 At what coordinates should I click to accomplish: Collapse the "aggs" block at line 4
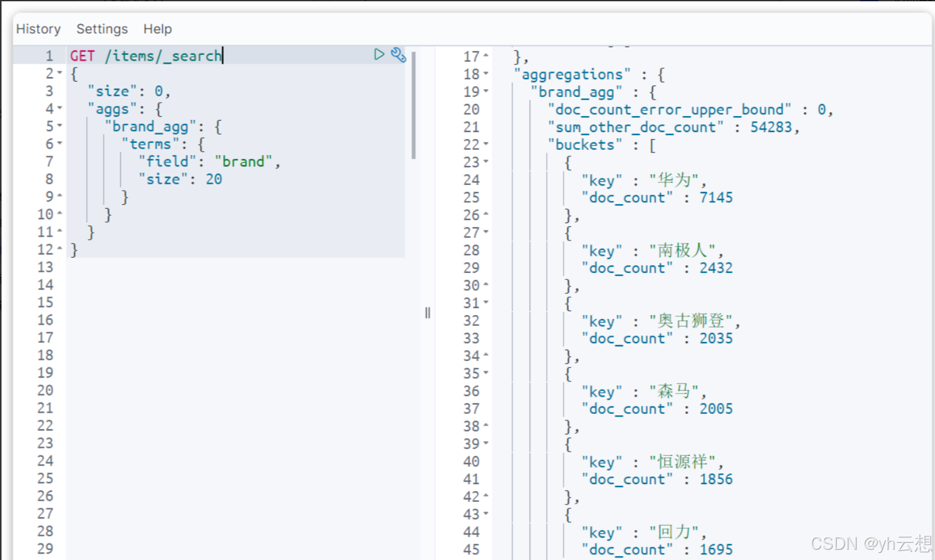pyautogui.click(x=60, y=108)
